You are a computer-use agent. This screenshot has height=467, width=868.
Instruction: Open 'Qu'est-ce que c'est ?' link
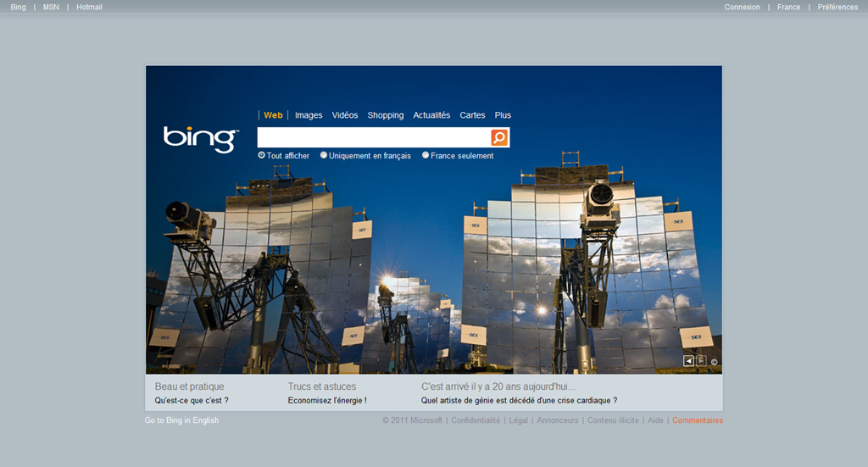192,400
